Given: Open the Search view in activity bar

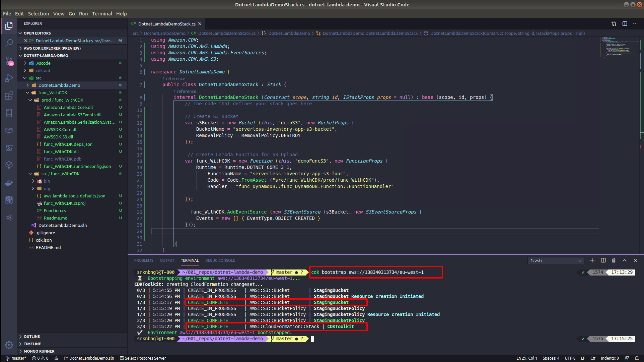Looking at the screenshot, I should (9, 43).
